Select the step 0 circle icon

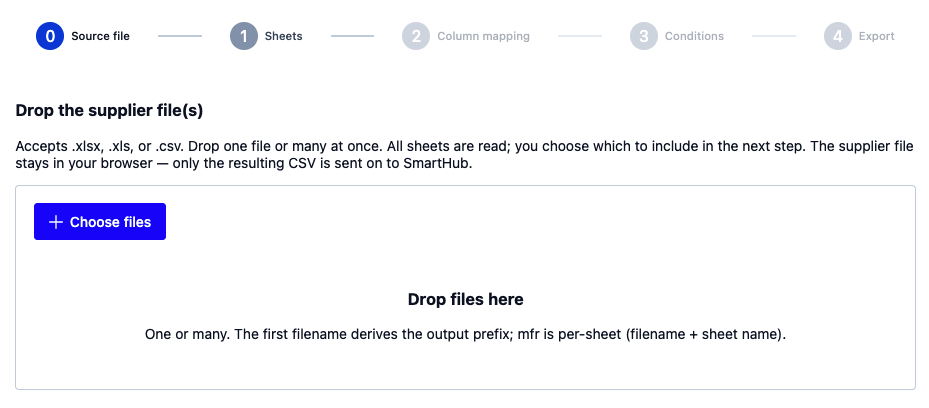click(x=50, y=36)
